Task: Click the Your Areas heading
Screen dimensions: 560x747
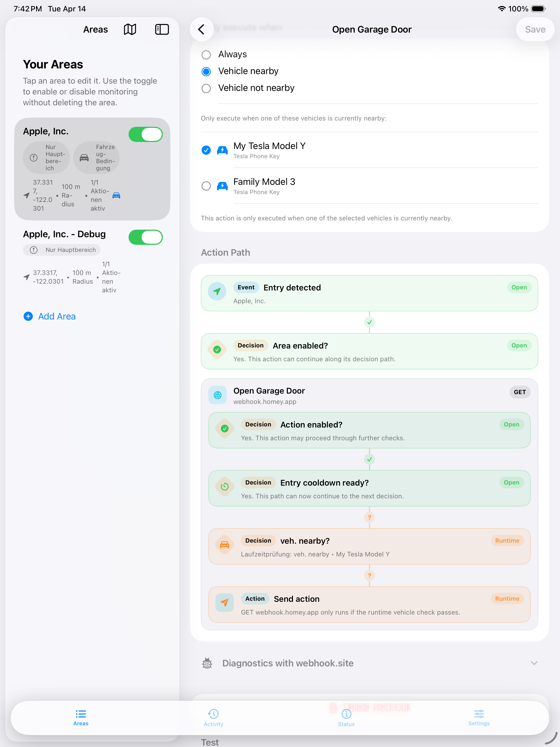Action: (x=53, y=65)
